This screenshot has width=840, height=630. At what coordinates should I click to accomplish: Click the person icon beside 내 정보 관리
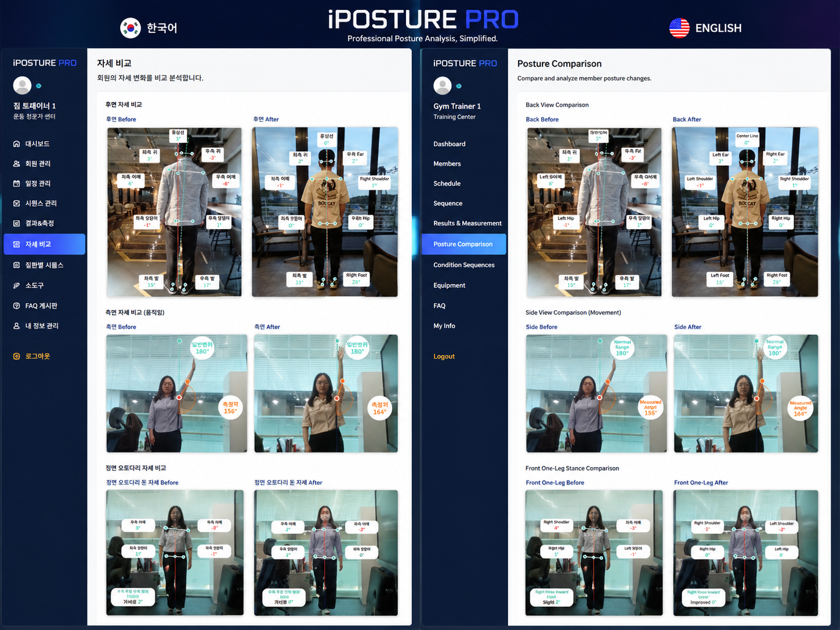tap(16, 326)
